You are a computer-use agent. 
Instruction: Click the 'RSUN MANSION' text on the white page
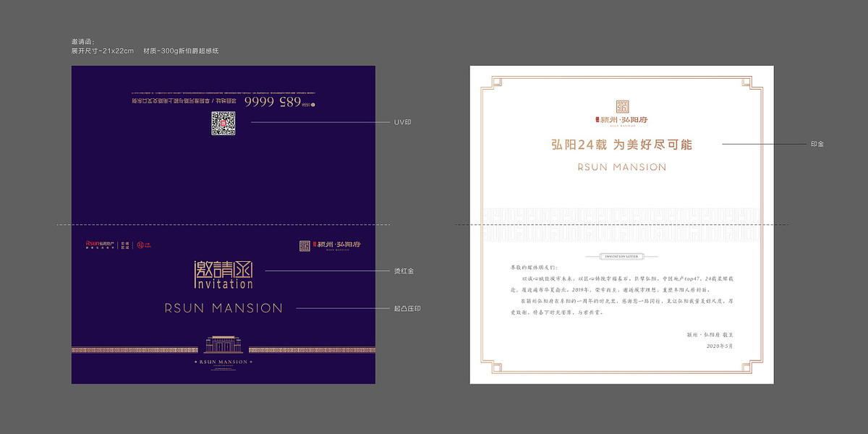pos(622,167)
